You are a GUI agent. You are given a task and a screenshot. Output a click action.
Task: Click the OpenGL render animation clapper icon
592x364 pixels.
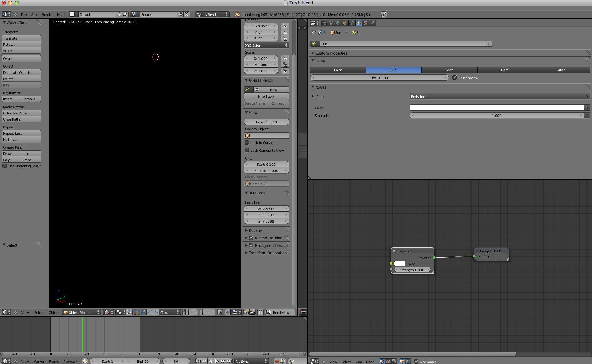click(252, 312)
